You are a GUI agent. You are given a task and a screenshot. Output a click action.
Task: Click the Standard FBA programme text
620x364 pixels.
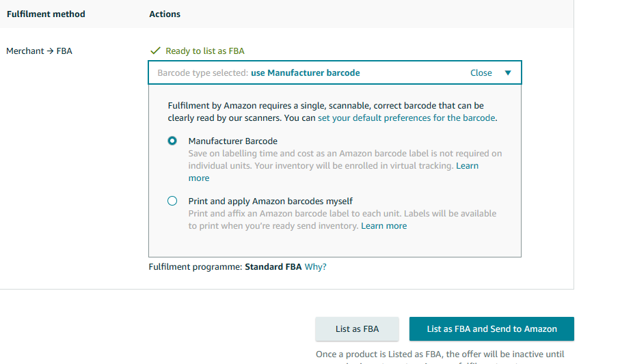[273, 267]
